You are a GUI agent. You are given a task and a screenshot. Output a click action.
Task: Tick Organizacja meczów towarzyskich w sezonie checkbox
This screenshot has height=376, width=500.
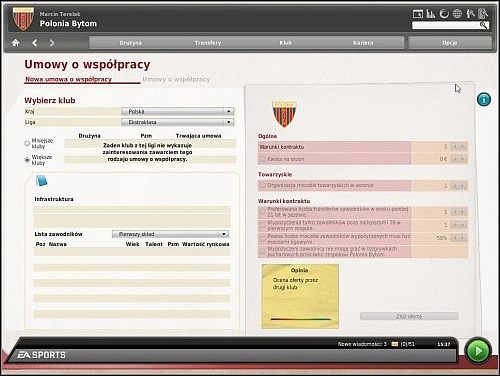(263, 185)
